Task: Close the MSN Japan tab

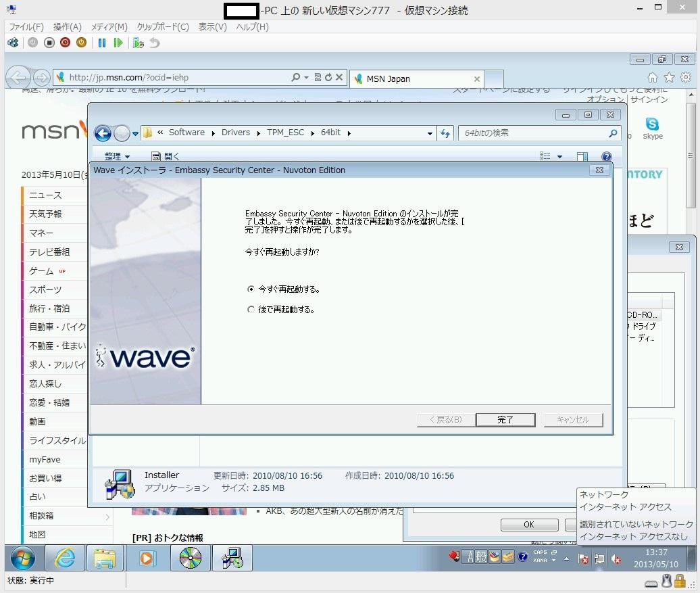Action: [x=477, y=79]
